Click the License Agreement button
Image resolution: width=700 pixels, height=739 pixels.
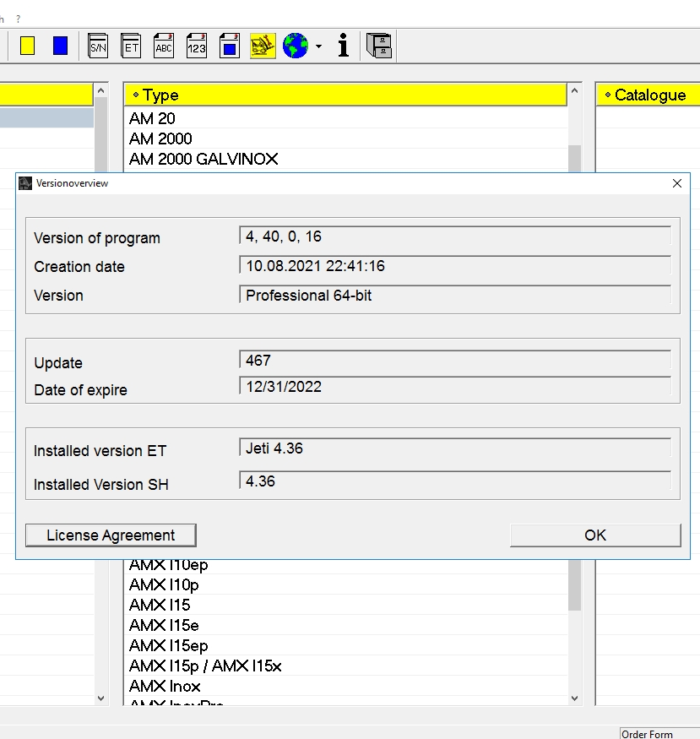point(111,535)
